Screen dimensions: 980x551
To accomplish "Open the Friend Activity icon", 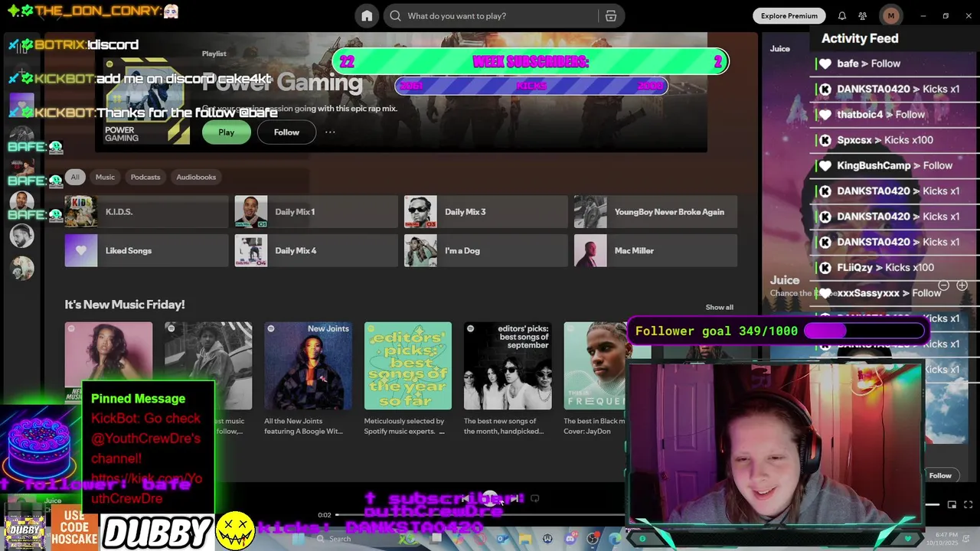I will click(x=863, y=16).
